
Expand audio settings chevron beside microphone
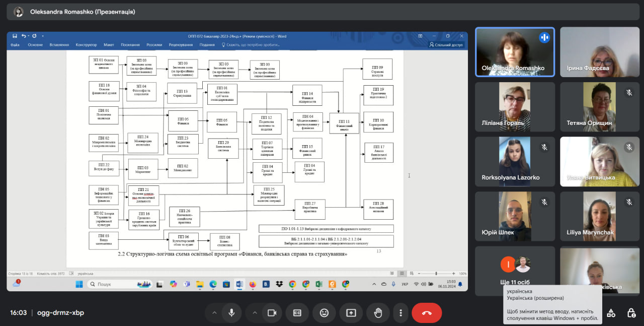[214, 313]
